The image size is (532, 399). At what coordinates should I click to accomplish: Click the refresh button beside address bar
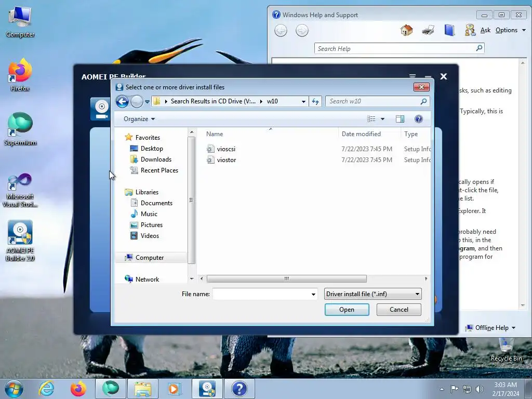coord(315,101)
